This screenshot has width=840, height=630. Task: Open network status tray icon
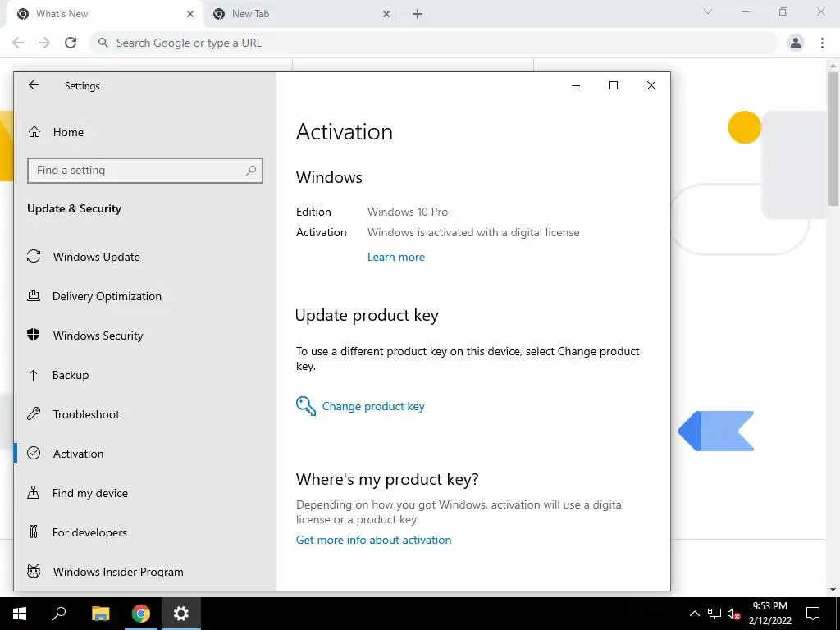(714, 614)
